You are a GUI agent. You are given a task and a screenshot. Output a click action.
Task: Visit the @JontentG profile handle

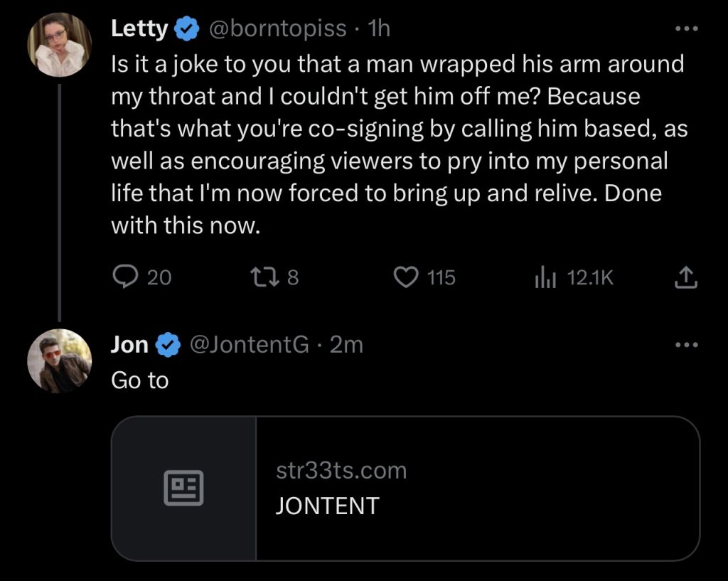(x=248, y=345)
